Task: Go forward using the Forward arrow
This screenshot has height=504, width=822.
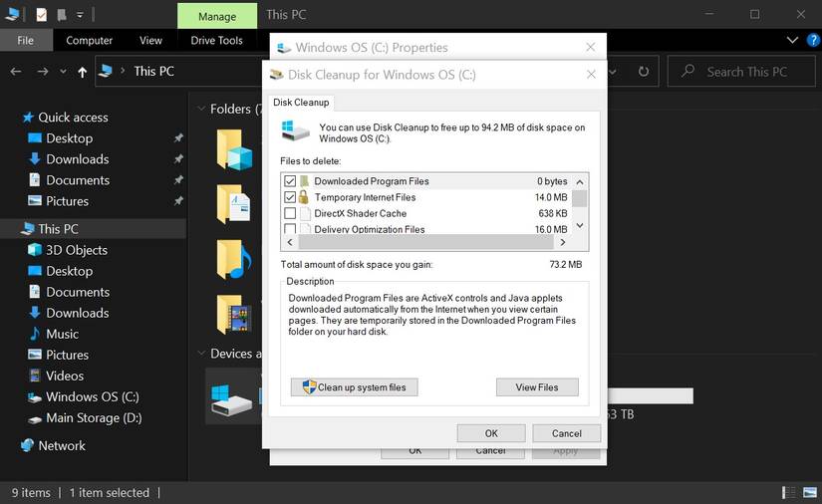Action: (x=43, y=72)
